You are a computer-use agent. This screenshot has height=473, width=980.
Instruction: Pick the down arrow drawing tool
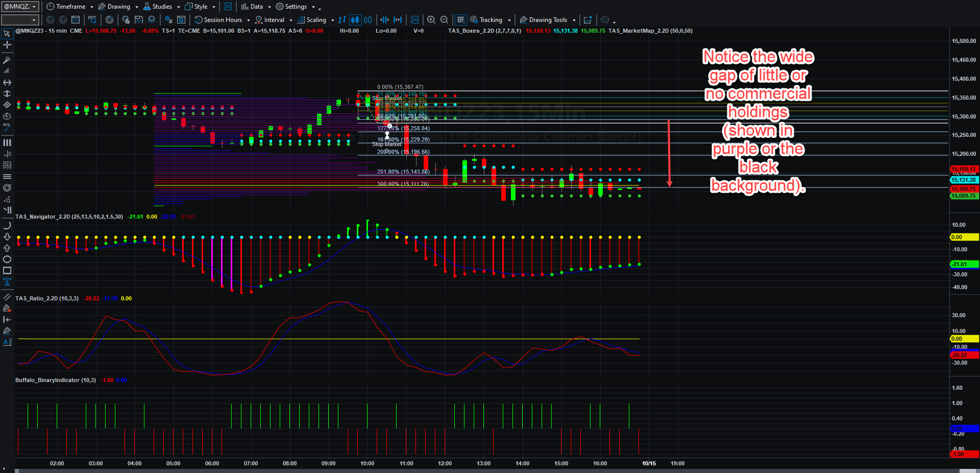tap(7, 236)
